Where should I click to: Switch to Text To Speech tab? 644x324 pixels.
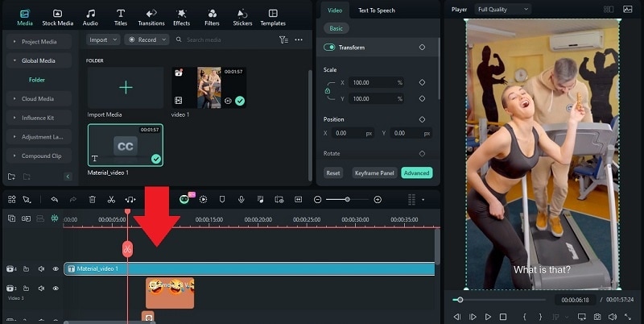coord(377,10)
